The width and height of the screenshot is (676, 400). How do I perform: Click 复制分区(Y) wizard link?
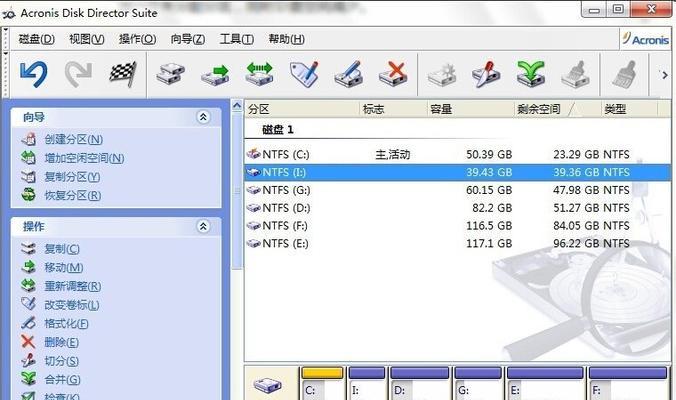72,177
